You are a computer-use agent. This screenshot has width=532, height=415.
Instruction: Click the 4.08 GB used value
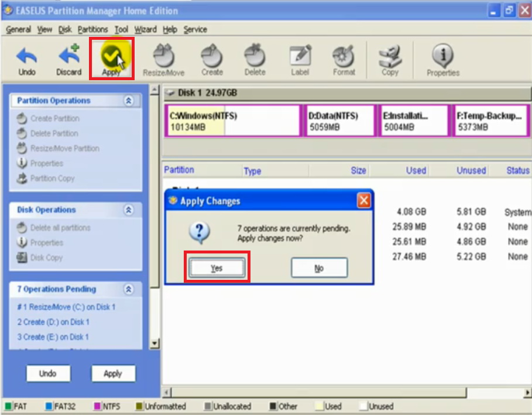[411, 212]
